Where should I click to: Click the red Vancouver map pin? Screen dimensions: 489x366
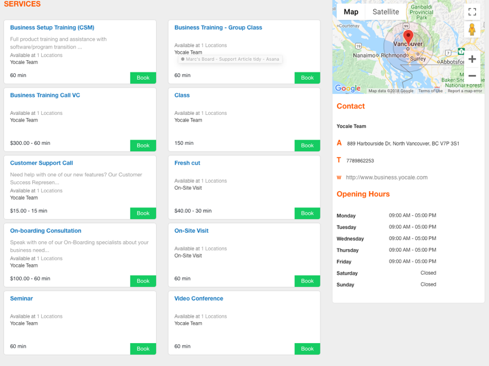pos(408,37)
